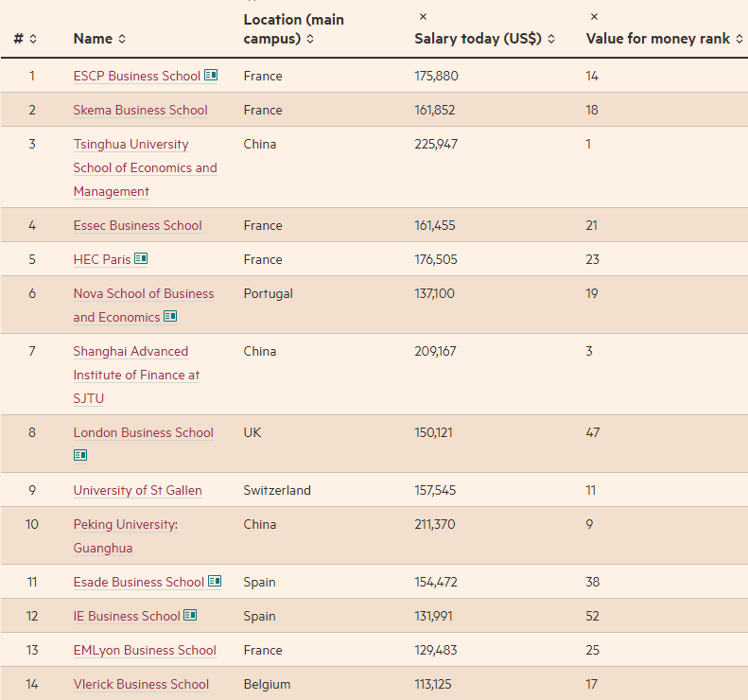Select salary value 137,100
Viewport: 748px width, 700px height.
tap(435, 293)
